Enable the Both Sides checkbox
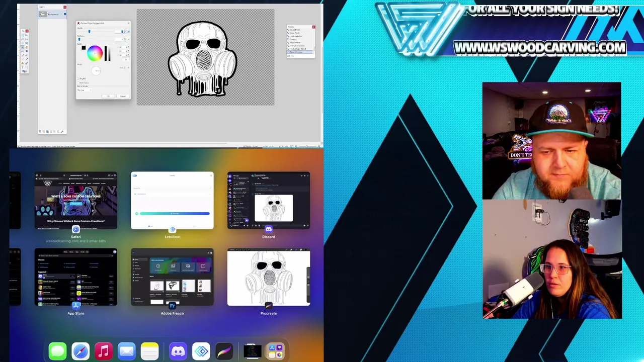 78,83
